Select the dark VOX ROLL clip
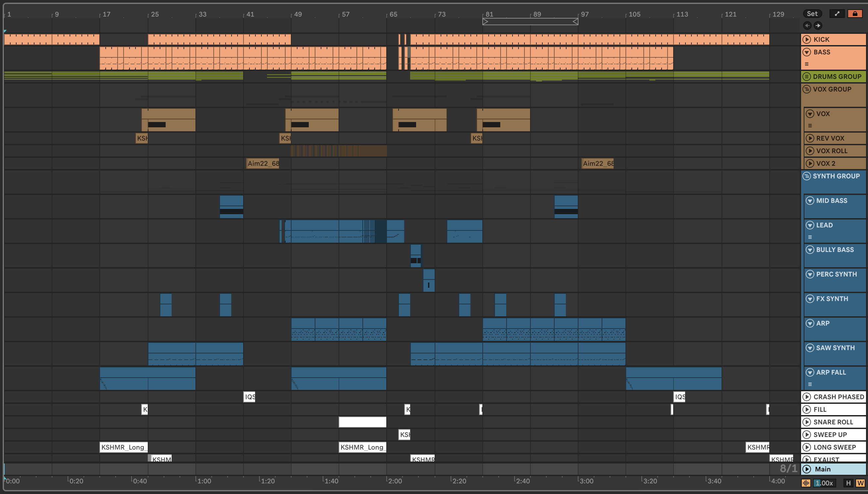 339,151
